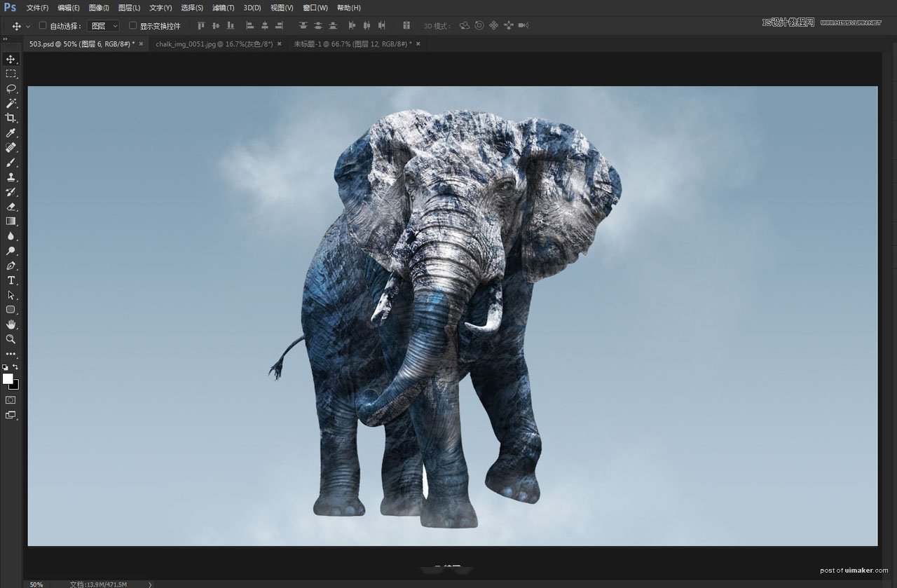Open the 图像(I) menu
The width and height of the screenshot is (897, 588).
click(x=99, y=8)
